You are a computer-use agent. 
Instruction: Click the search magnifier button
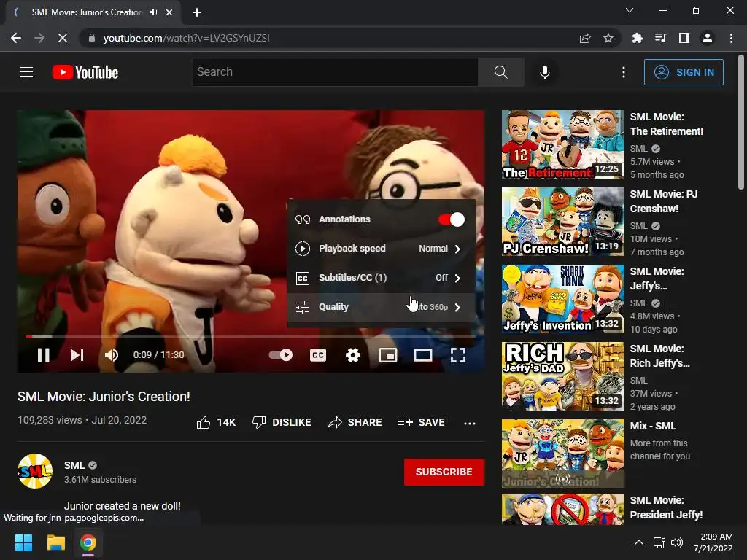click(500, 72)
